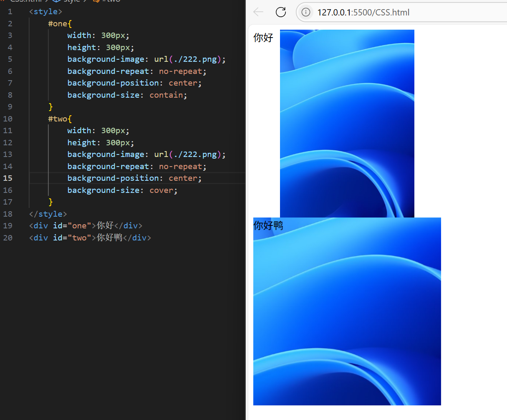Click 'height' property on line 4

point(82,48)
